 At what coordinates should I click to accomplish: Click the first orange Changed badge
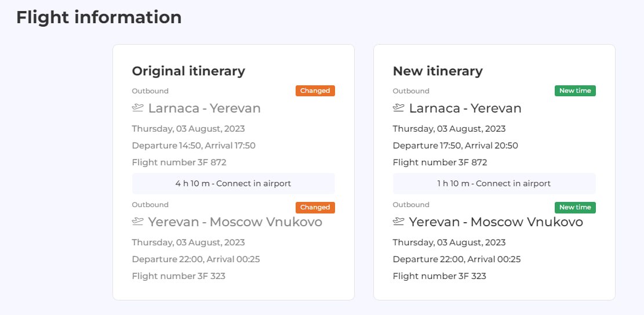315,91
